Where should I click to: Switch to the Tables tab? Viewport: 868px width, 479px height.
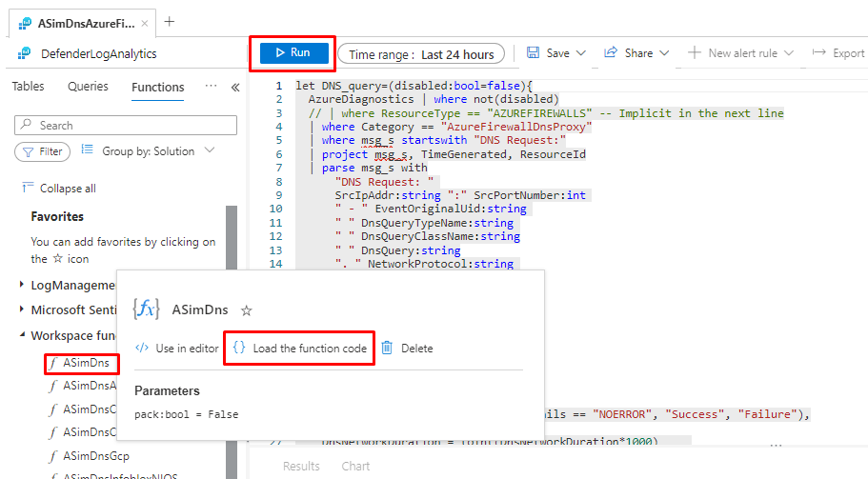pos(28,87)
